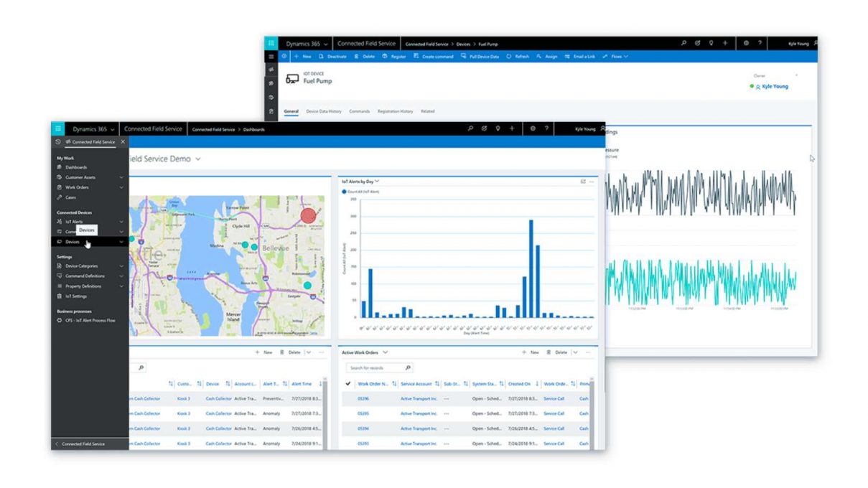The image size is (868, 488).
Task: Open IoT Alerts by Day chart dropdown
Action: click(377, 182)
